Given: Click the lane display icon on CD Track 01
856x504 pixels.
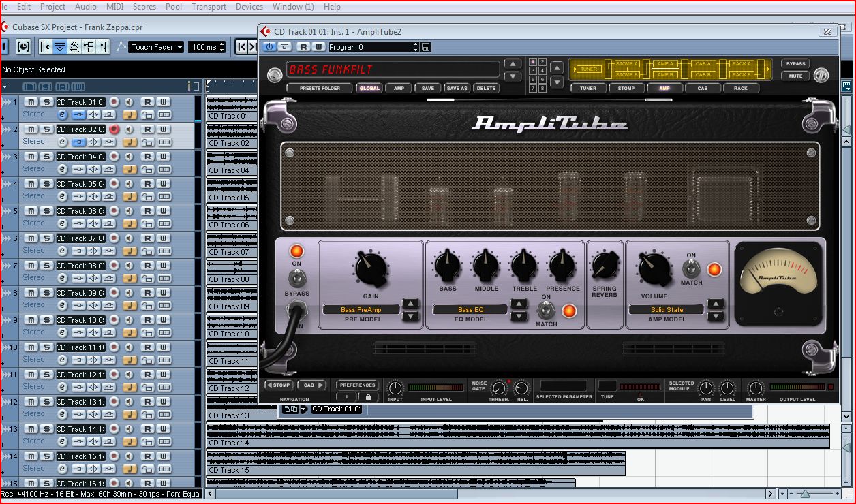Looking at the screenshot, I should tap(164, 114).
